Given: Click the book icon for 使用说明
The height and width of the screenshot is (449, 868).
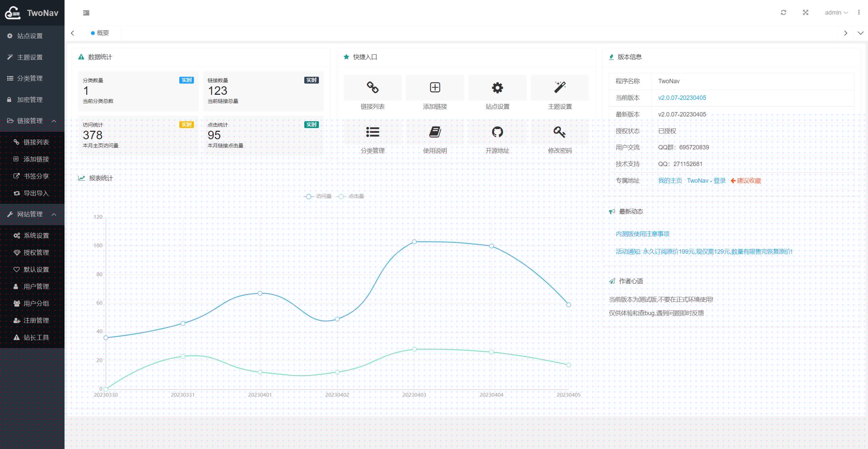Looking at the screenshot, I should click(435, 132).
